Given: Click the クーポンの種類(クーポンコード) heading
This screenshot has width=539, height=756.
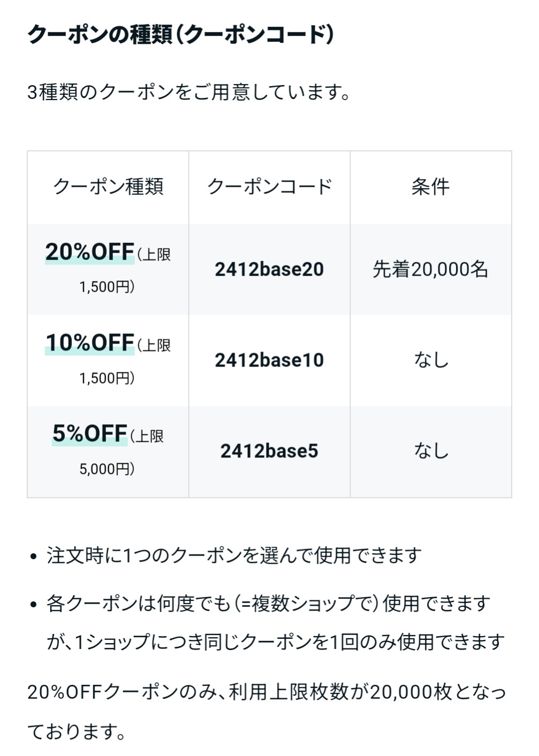Looking at the screenshot, I should [180, 35].
